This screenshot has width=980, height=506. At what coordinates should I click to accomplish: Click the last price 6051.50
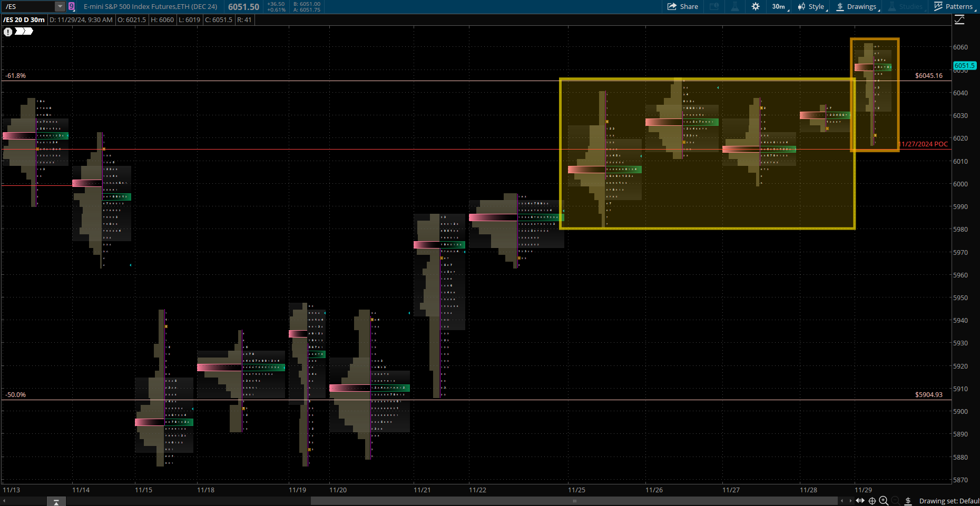pos(243,7)
